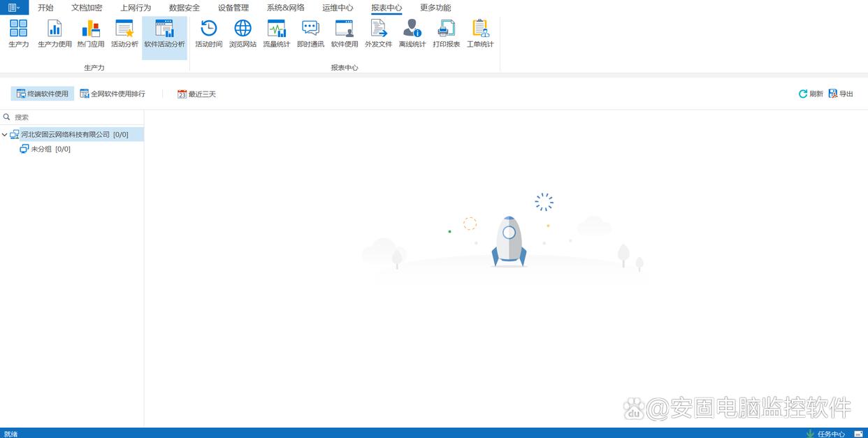868x438 pixels.
Task: Collapse the 河北安固云网络科技有限公司 tree node
Action: pyautogui.click(x=5, y=135)
